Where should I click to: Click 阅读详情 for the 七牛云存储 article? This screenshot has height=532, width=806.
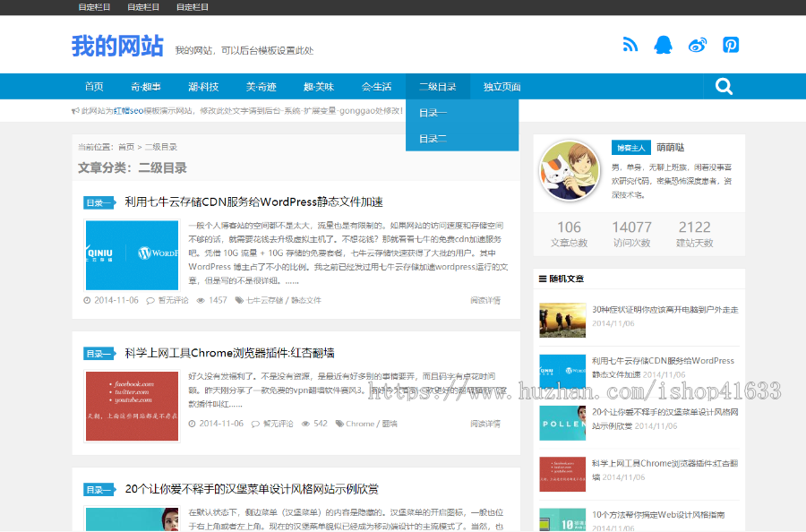click(x=485, y=300)
